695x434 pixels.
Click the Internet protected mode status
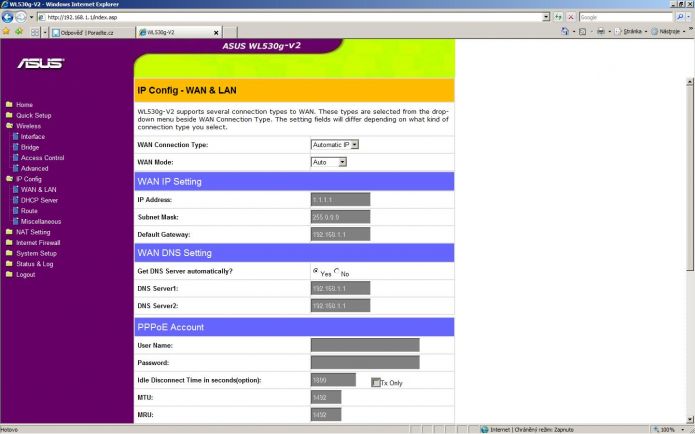coord(527,430)
